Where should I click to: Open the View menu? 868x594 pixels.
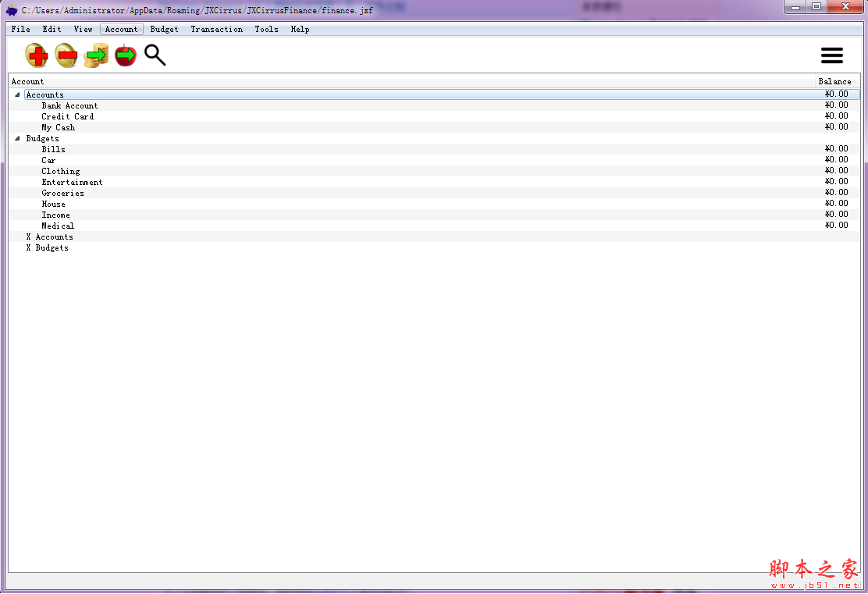coord(83,30)
